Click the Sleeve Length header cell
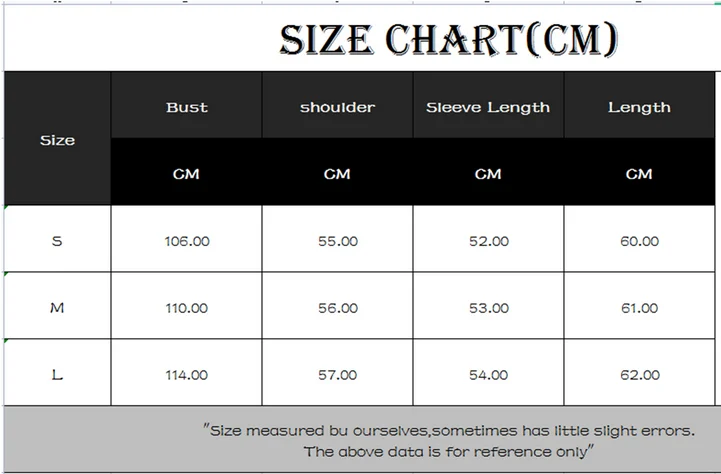Screen dimensions: 721x474 [488, 105]
